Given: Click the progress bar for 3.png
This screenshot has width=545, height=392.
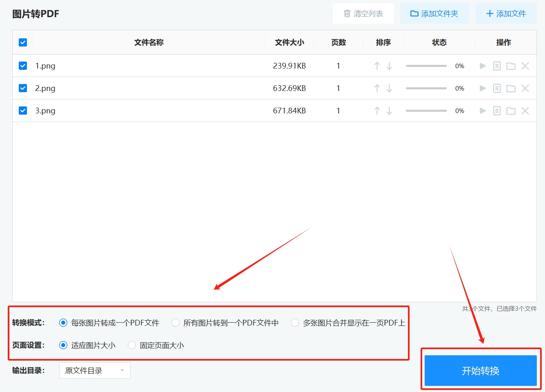Looking at the screenshot, I should point(426,111).
